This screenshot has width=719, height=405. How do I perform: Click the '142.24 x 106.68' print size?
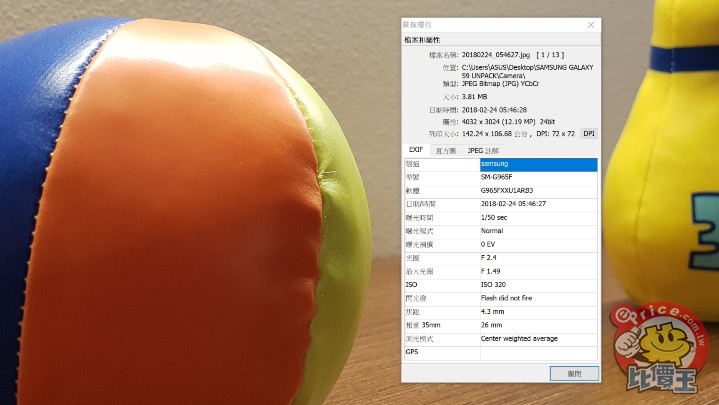click(487, 134)
